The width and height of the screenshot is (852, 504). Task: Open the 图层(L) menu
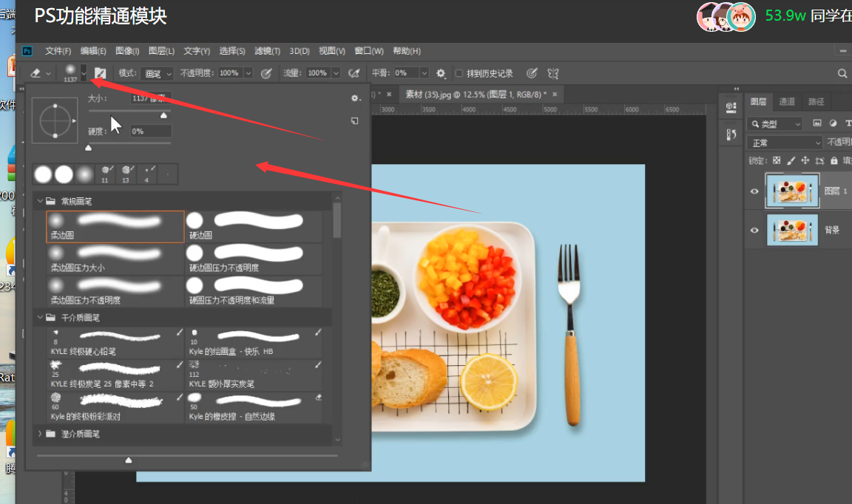(x=162, y=51)
